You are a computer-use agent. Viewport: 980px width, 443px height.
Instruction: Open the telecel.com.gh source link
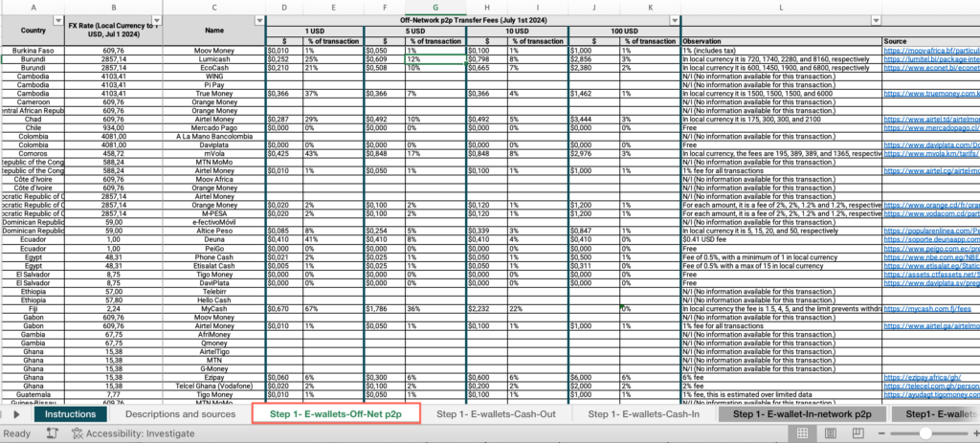point(931,387)
